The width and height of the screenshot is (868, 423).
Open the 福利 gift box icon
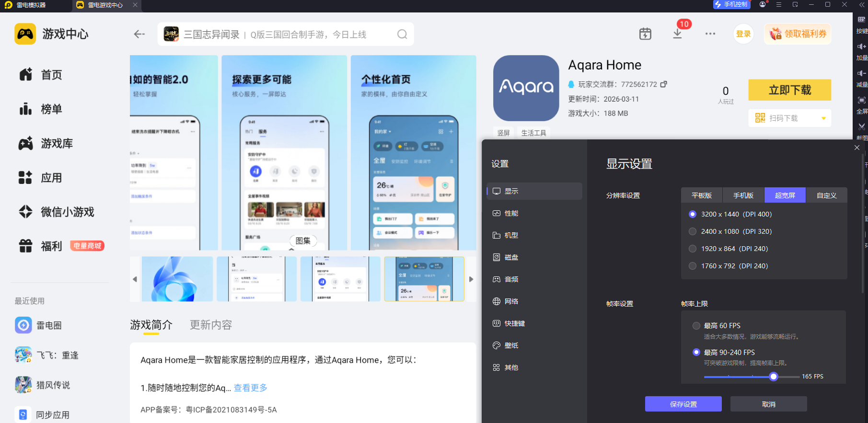tap(26, 246)
